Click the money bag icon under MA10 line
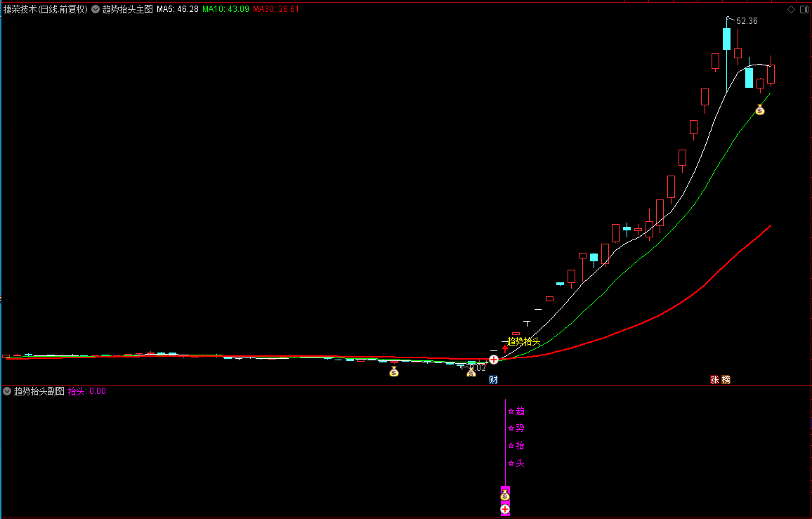Image resolution: width=812 pixels, height=519 pixels. tap(760, 110)
